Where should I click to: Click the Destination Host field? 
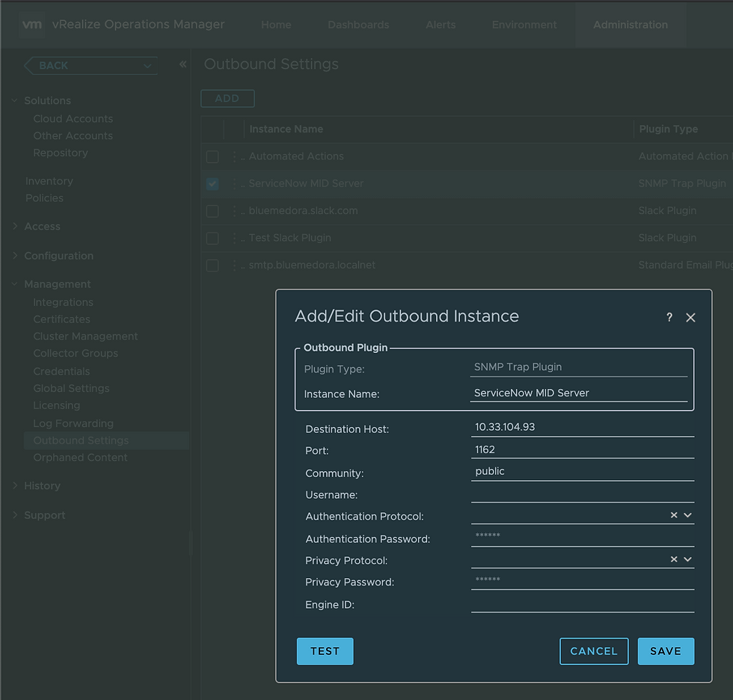[x=583, y=427]
